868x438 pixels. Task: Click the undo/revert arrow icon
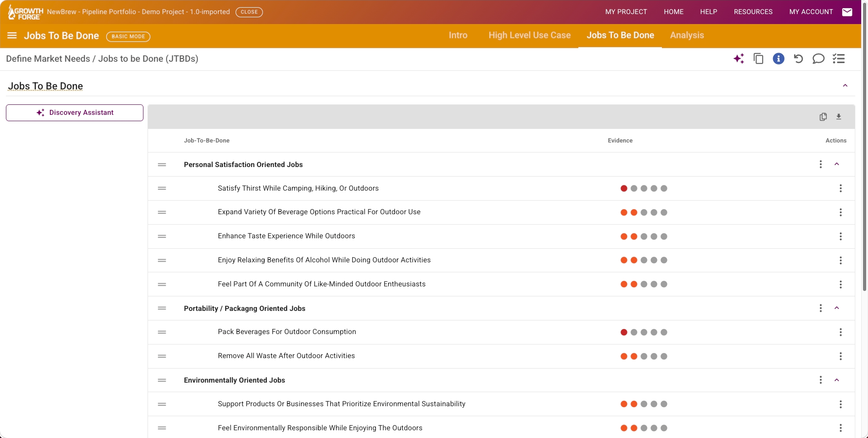coord(799,59)
